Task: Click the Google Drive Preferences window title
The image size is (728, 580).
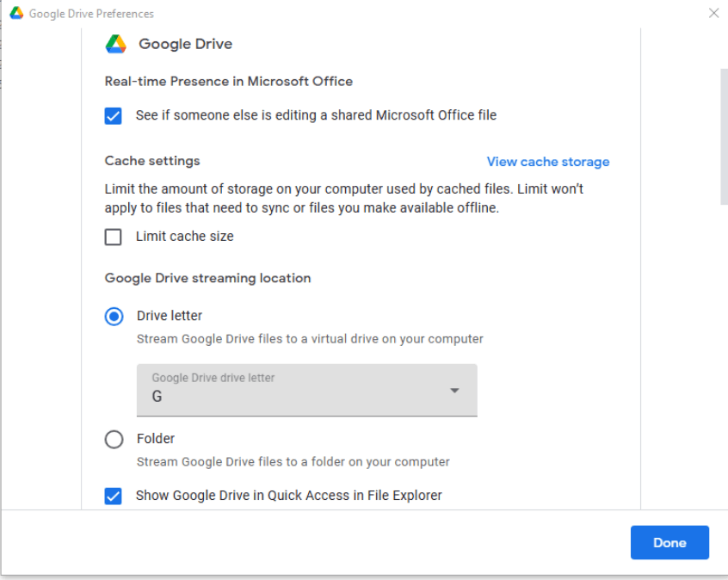Action: coord(91,14)
